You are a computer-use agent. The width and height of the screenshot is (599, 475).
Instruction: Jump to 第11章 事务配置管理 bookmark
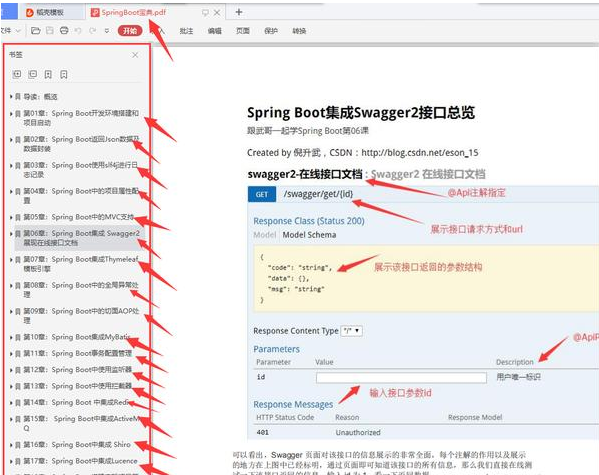(x=78, y=353)
